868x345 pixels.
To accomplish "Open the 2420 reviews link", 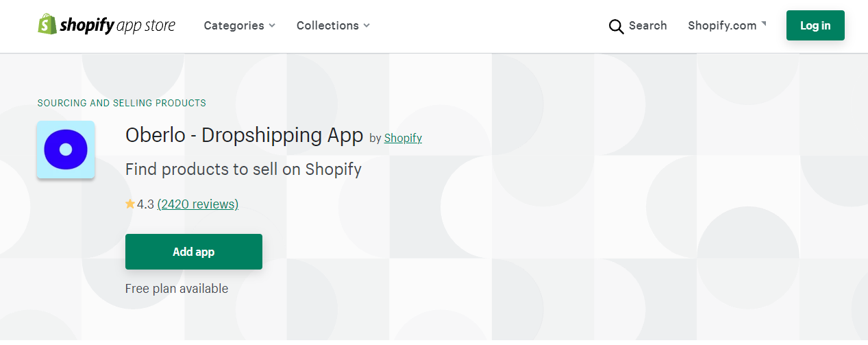I will click(198, 204).
